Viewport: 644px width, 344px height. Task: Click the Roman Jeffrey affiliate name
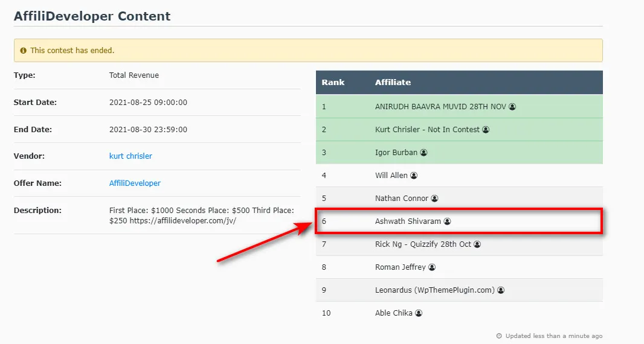pos(400,267)
